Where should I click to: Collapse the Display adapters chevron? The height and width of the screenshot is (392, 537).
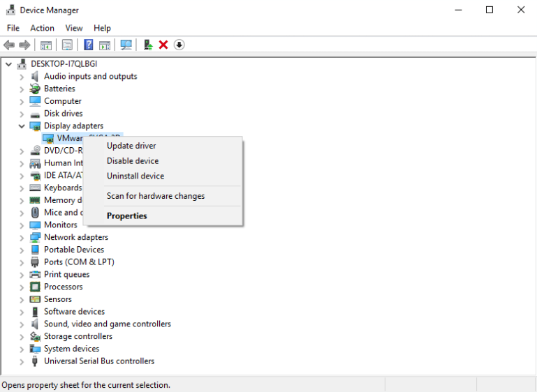pyautogui.click(x=22, y=126)
